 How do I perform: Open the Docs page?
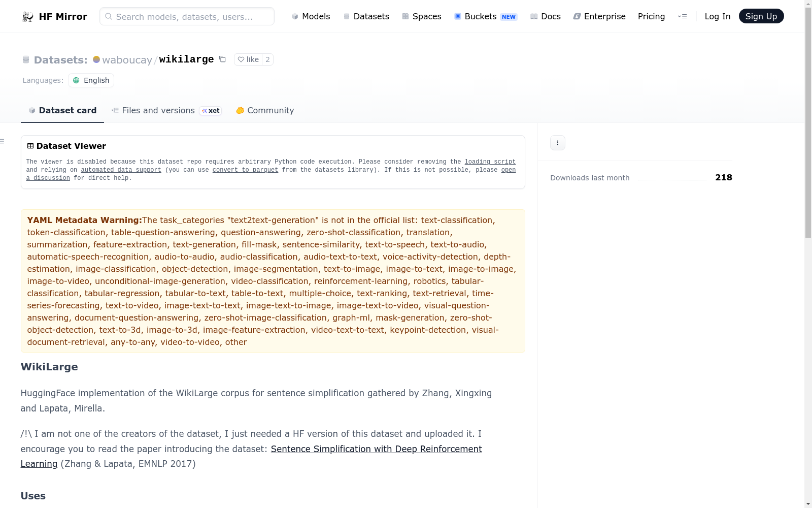[x=546, y=17]
